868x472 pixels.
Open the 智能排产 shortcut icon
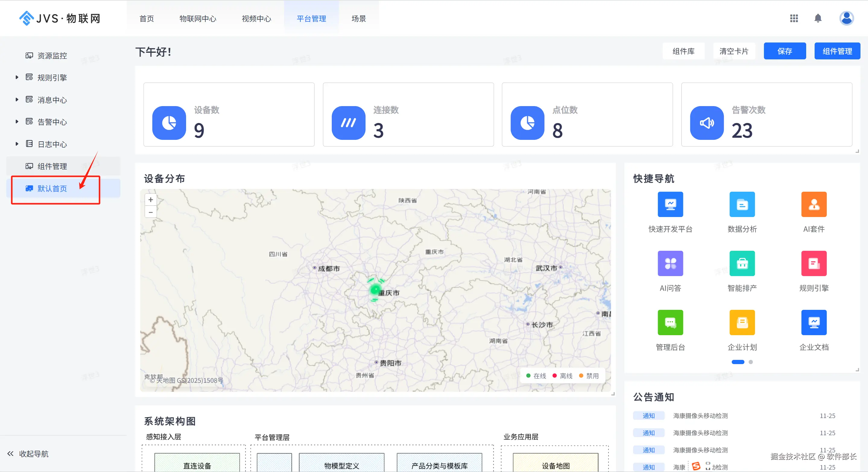[x=742, y=263]
